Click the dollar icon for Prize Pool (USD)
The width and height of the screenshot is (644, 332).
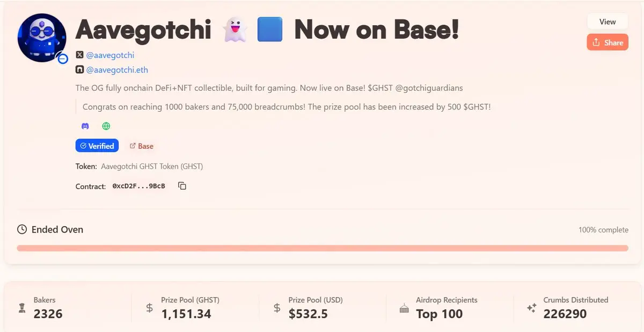click(x=277, y=308)
